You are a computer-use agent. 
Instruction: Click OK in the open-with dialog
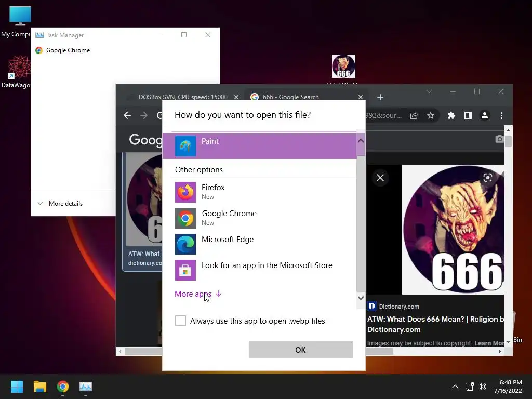click(x=301, y=350)
